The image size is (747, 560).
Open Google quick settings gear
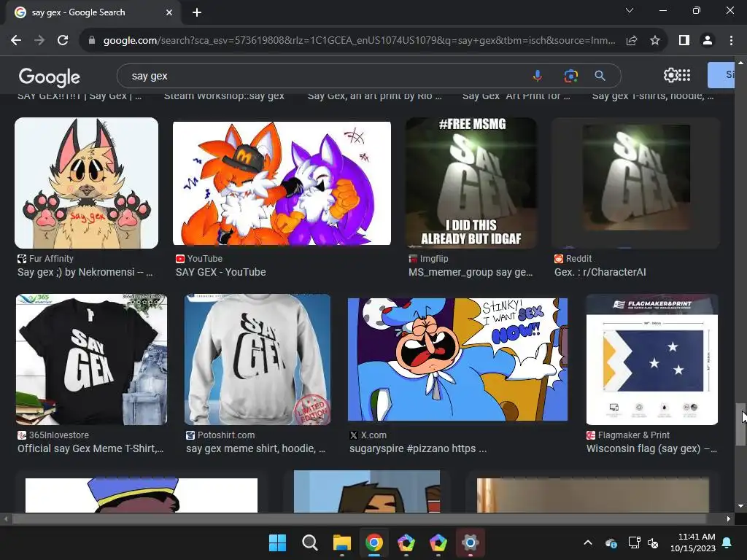(670, 75)
